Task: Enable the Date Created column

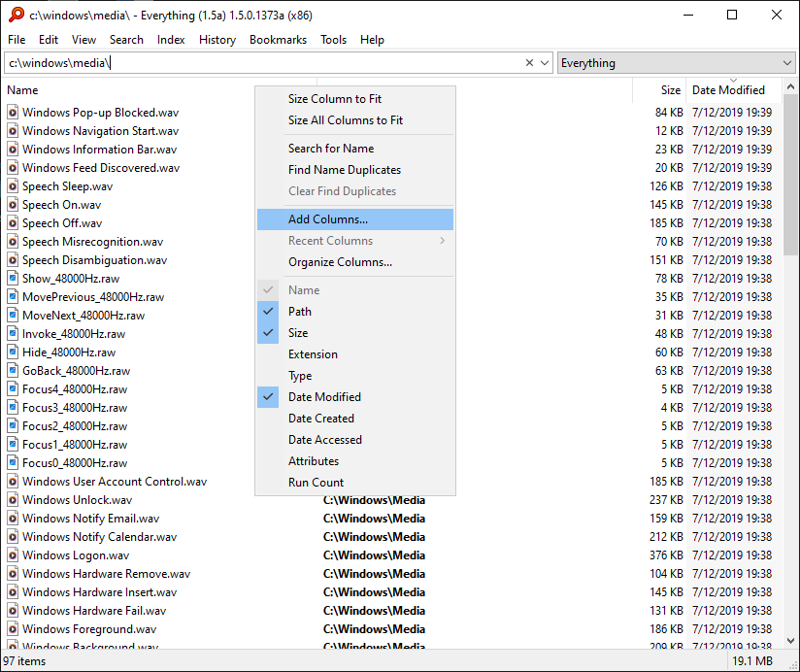Action: (355, 419)
